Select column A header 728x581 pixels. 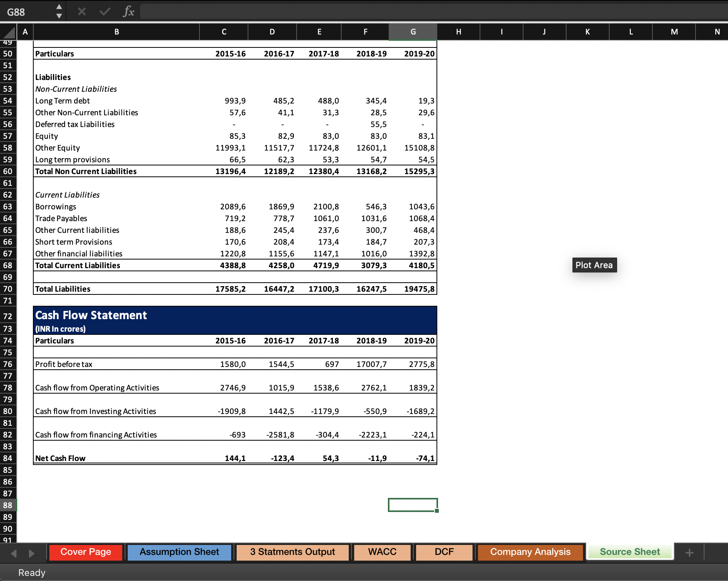coord(25,32)
